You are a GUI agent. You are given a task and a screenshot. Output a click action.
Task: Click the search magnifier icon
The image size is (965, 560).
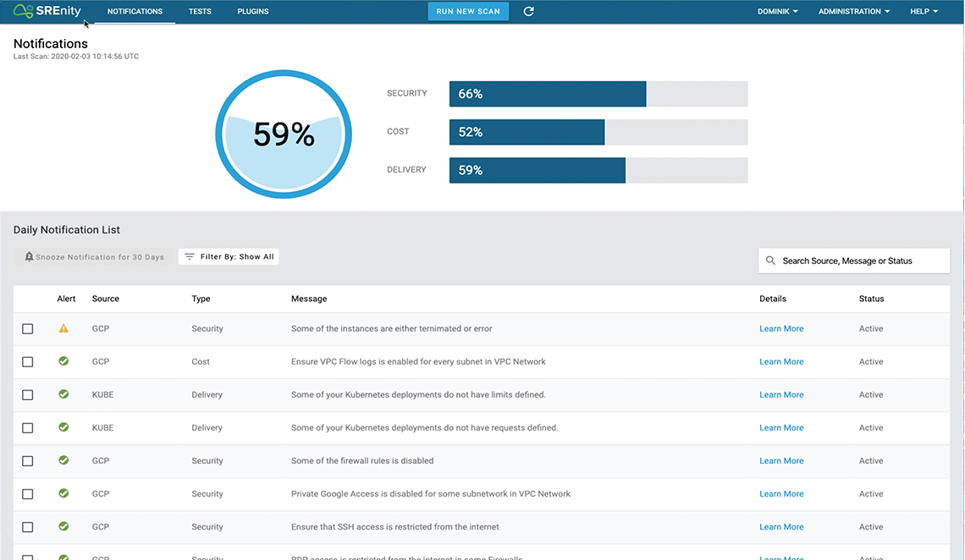pyautogui.click(x=770, y=261)
